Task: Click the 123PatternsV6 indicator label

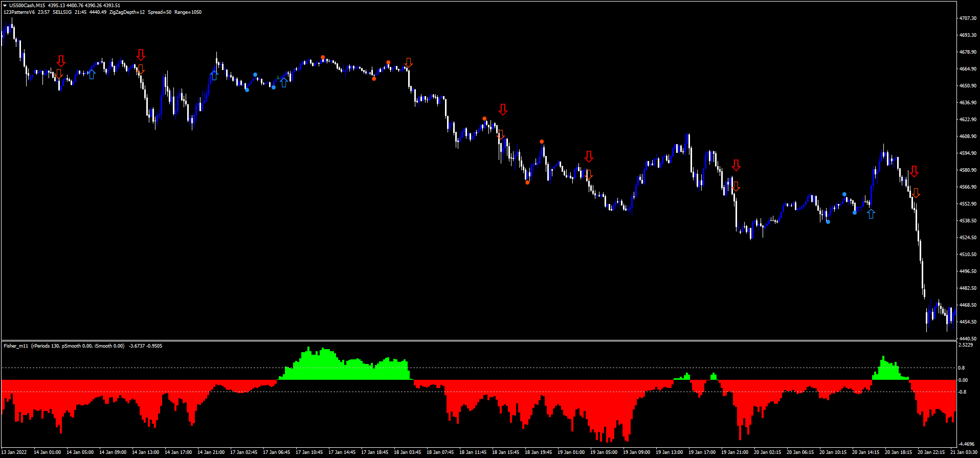Action: 19,12
